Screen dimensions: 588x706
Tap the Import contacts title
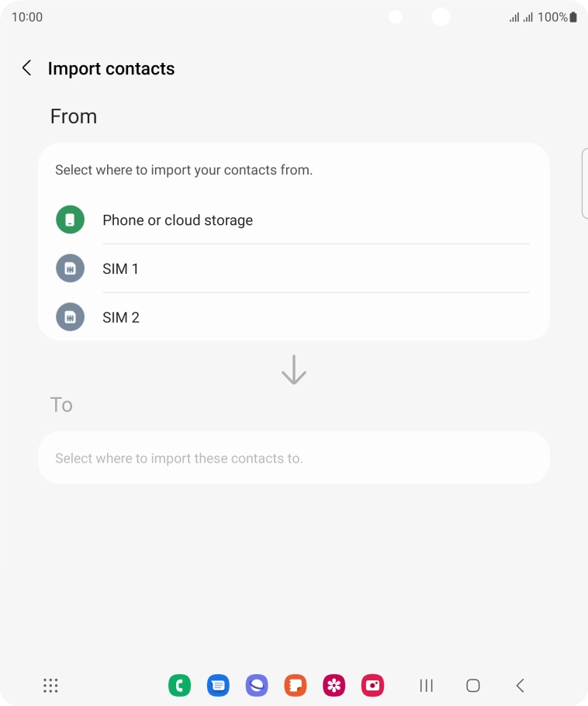[x=111, y=68]
